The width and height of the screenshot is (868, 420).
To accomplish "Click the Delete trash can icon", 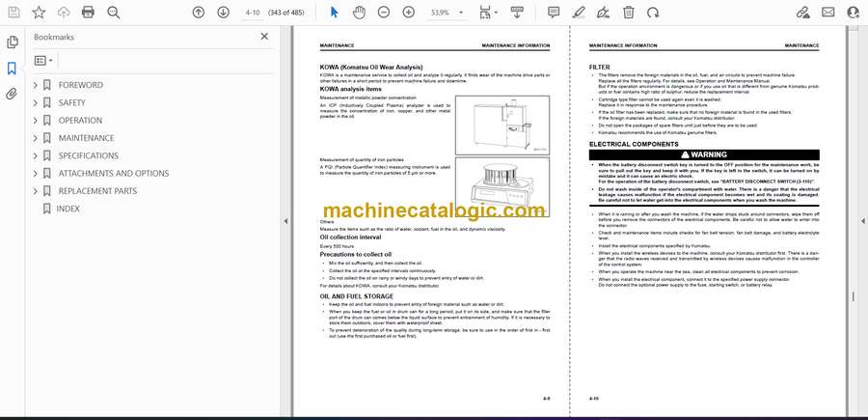I will [628, 13].
